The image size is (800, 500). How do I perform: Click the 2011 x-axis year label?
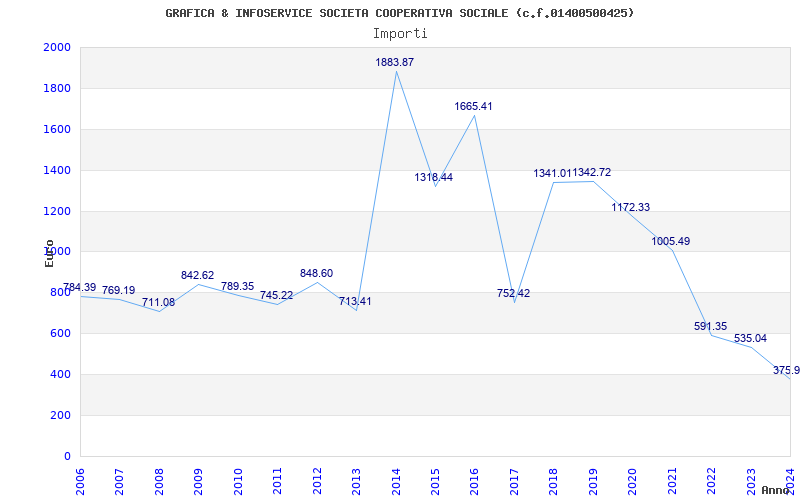pos(278,482)
